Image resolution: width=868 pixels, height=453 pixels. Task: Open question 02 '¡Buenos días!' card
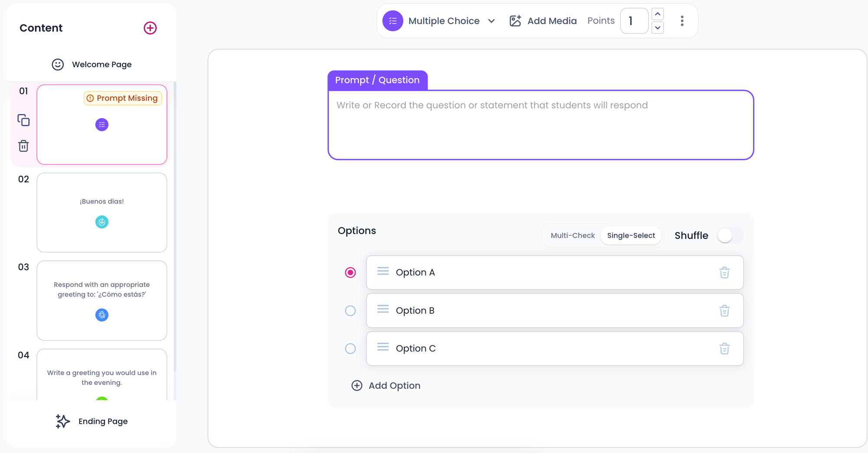tap(102, 213)
